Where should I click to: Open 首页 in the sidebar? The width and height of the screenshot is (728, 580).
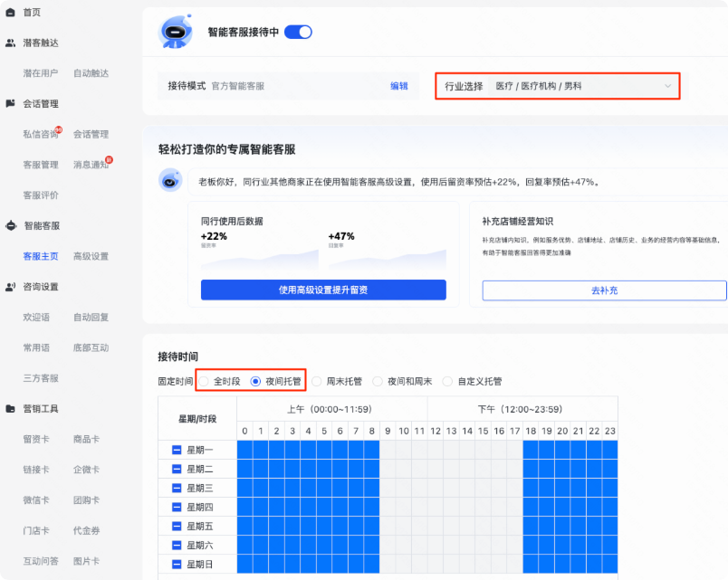(x=32, y=13)
